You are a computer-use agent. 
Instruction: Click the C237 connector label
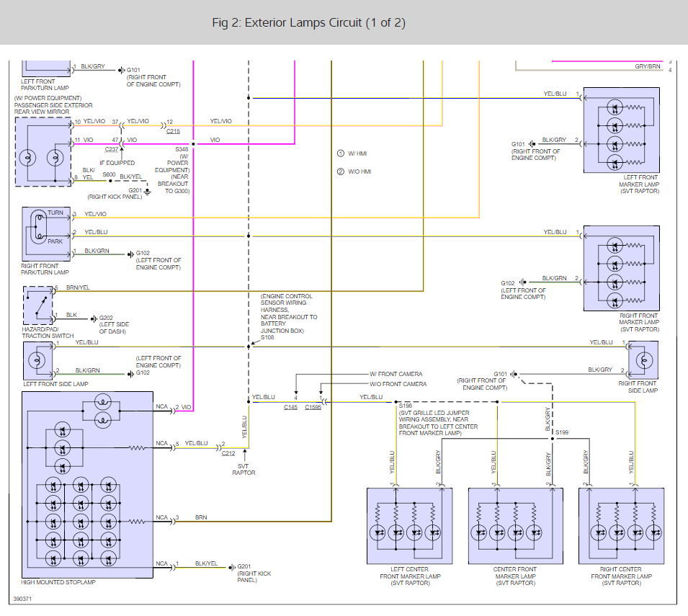click(x=112, y=149)
